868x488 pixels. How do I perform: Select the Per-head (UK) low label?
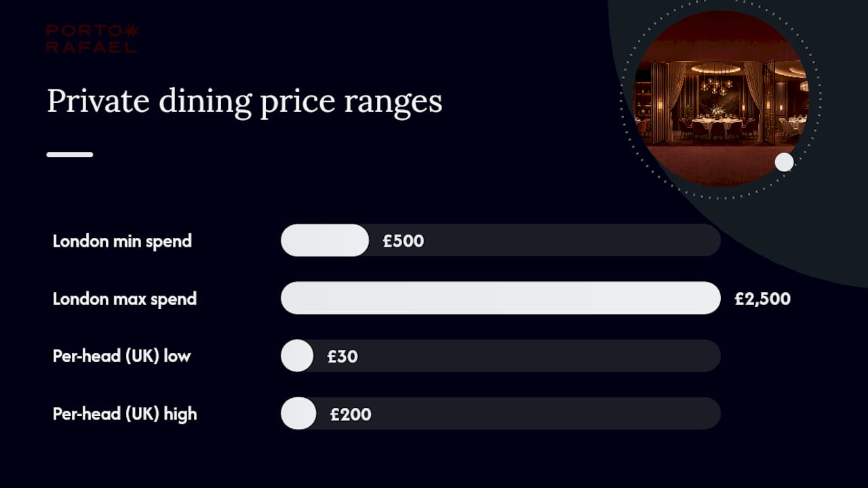121,356
